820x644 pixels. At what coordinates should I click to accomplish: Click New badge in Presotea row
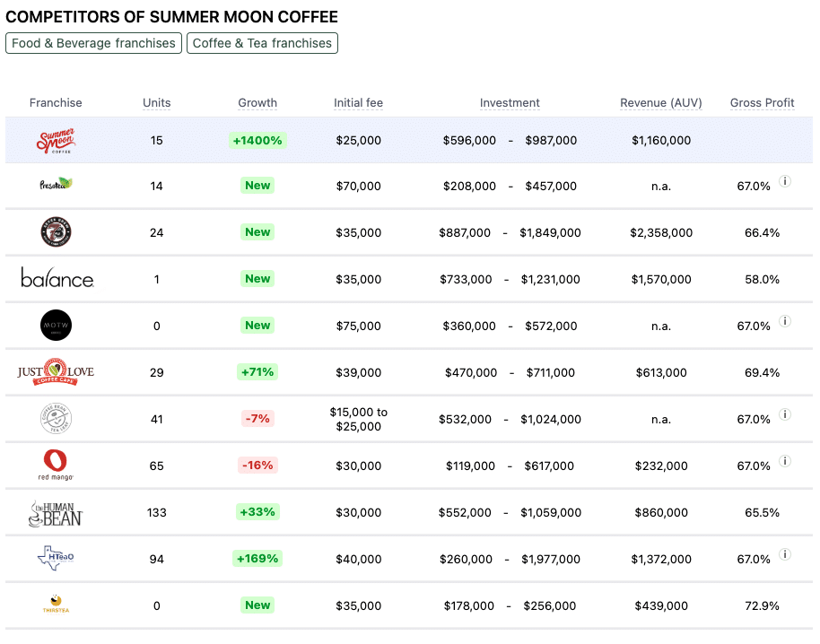[257, 185]
